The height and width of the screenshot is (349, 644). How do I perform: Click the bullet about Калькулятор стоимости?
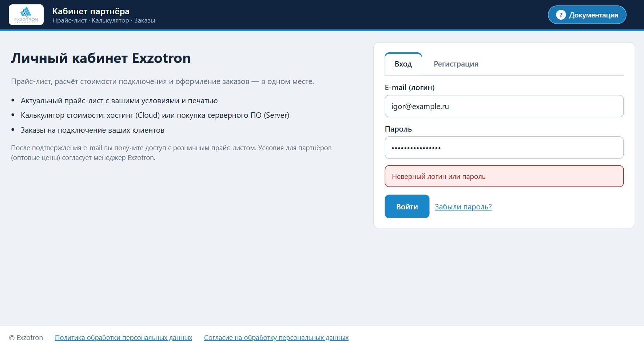click(x=155, y=115)
